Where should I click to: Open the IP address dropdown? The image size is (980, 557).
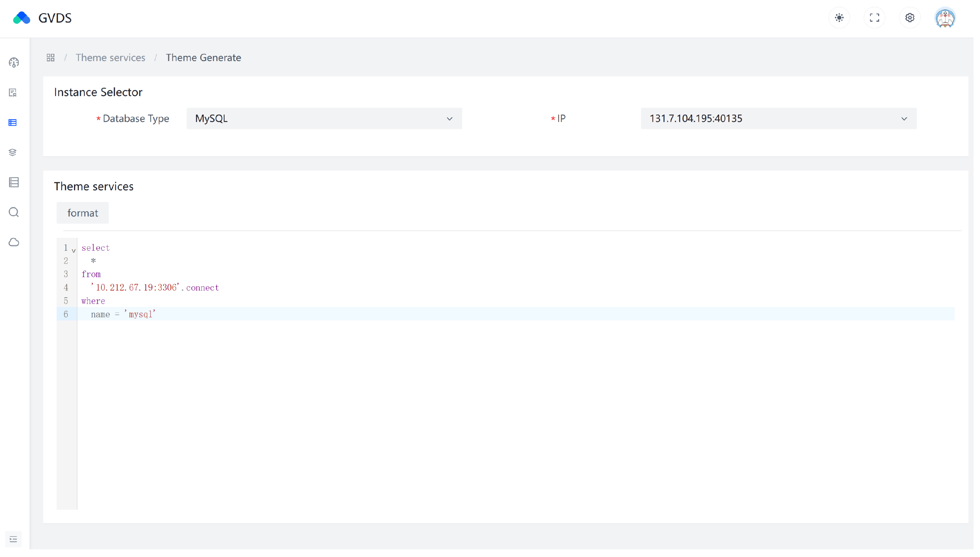coord(778,119)
